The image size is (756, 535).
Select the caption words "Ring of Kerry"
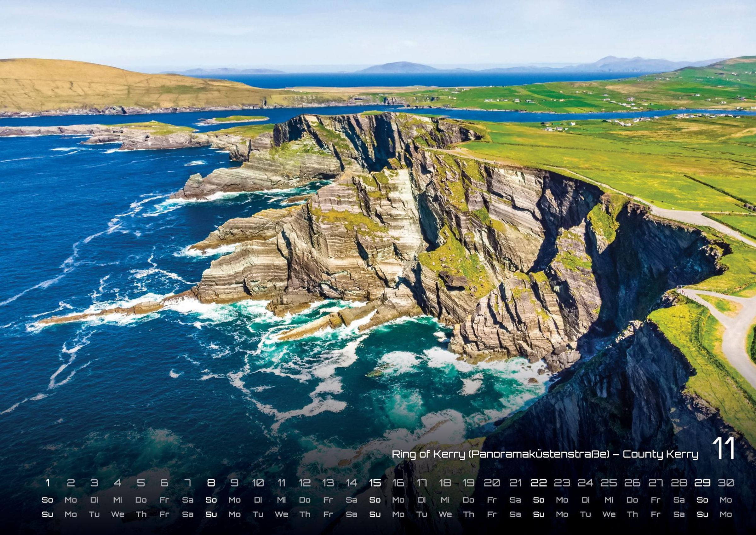click(x=428, y=455)
